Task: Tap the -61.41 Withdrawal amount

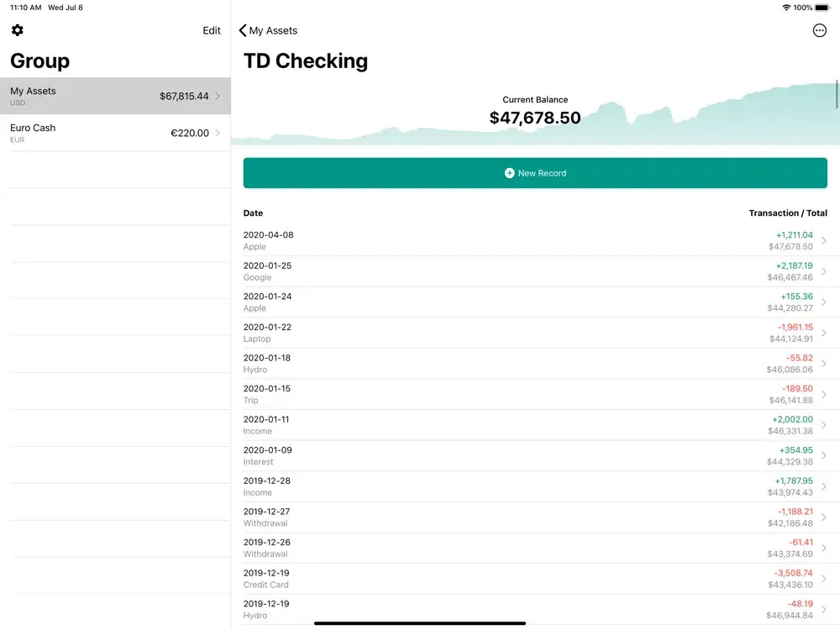Action: click(801, 542)
